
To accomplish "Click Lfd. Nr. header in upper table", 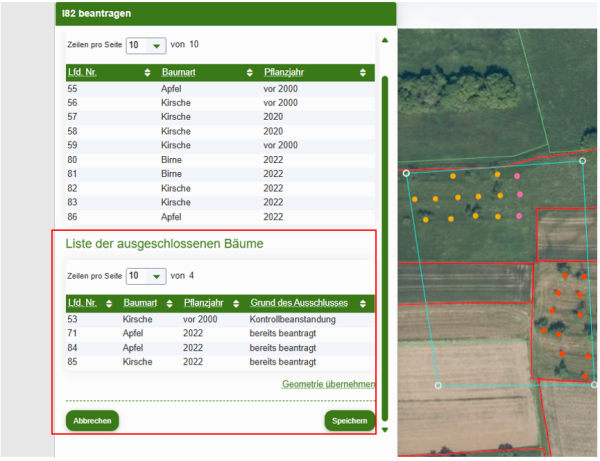I will [x=82, y=72].
